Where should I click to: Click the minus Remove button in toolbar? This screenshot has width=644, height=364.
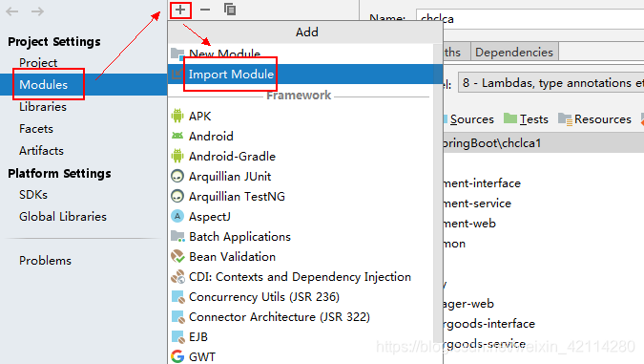[x=205, y=10]
